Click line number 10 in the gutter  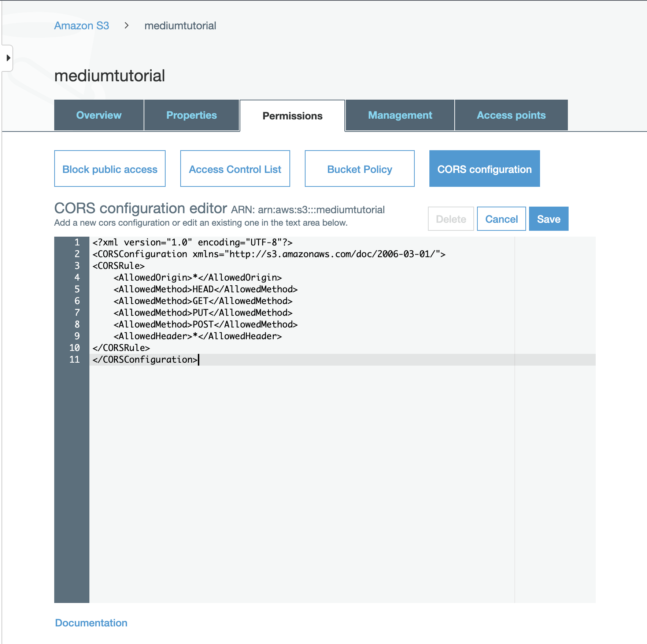point(74,348)
